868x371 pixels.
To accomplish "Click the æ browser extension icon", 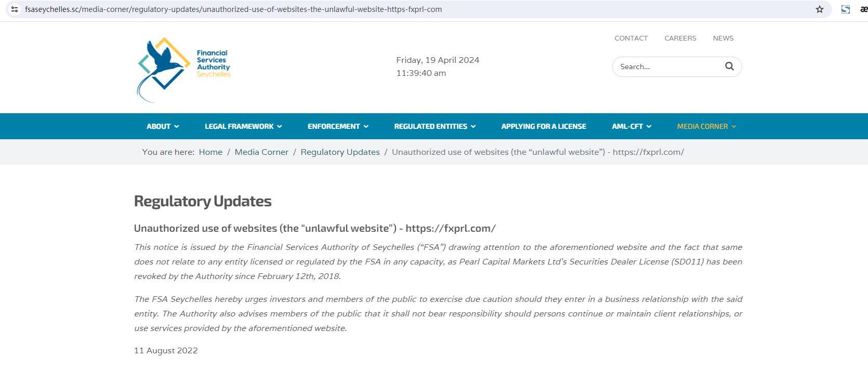I will click(x=864, y=9).
